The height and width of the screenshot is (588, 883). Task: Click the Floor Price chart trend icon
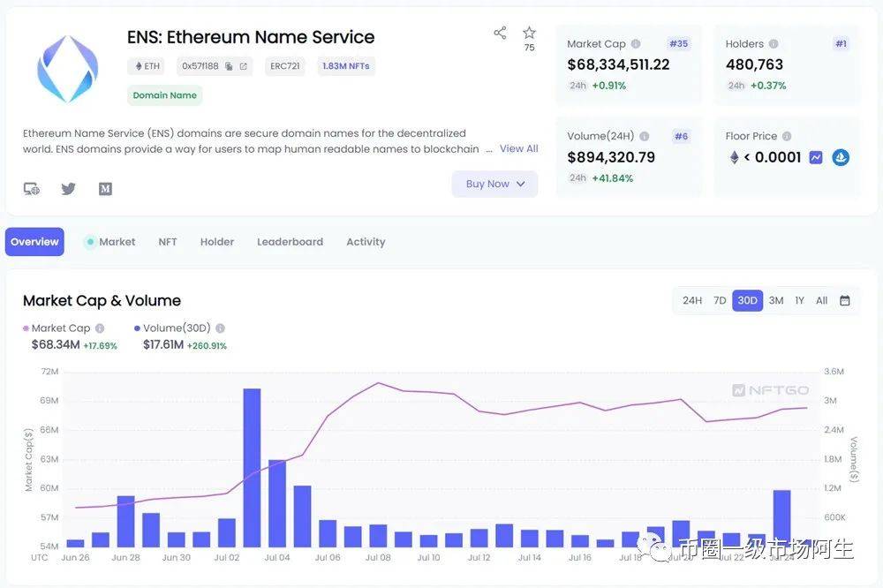pos(816,157)
